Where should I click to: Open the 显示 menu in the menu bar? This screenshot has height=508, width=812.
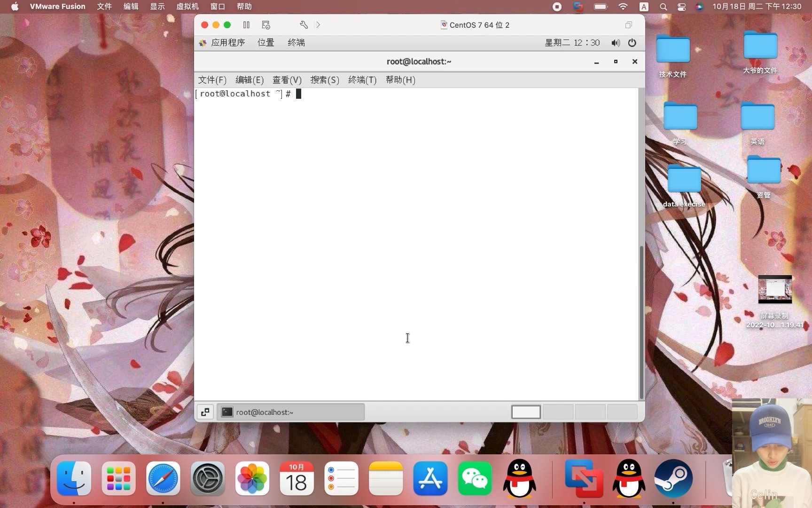click(157, 7)
